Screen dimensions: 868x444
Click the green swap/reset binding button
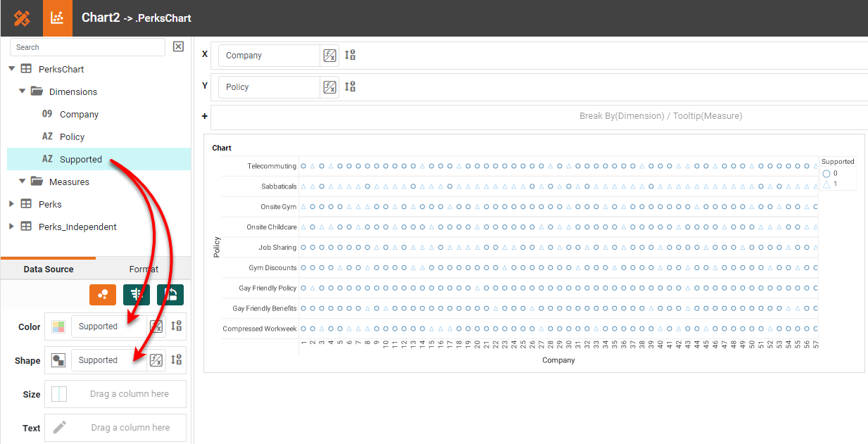tap(170, 295)
